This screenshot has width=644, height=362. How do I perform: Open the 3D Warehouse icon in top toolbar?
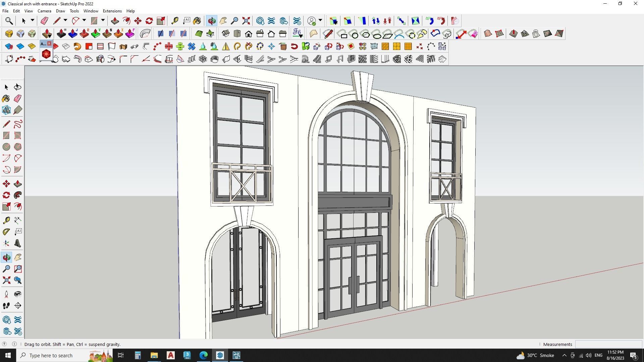click(x=260, y=21)
